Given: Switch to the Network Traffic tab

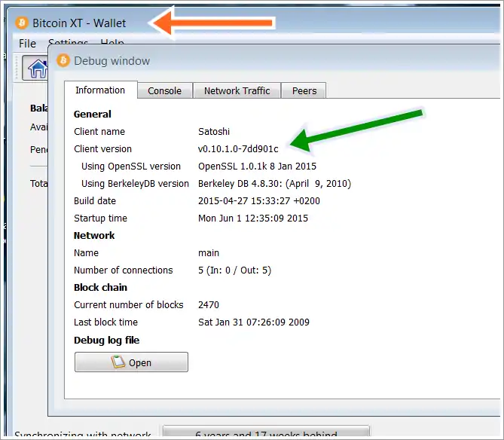Looking at the screenshot, I should point(237,91).
